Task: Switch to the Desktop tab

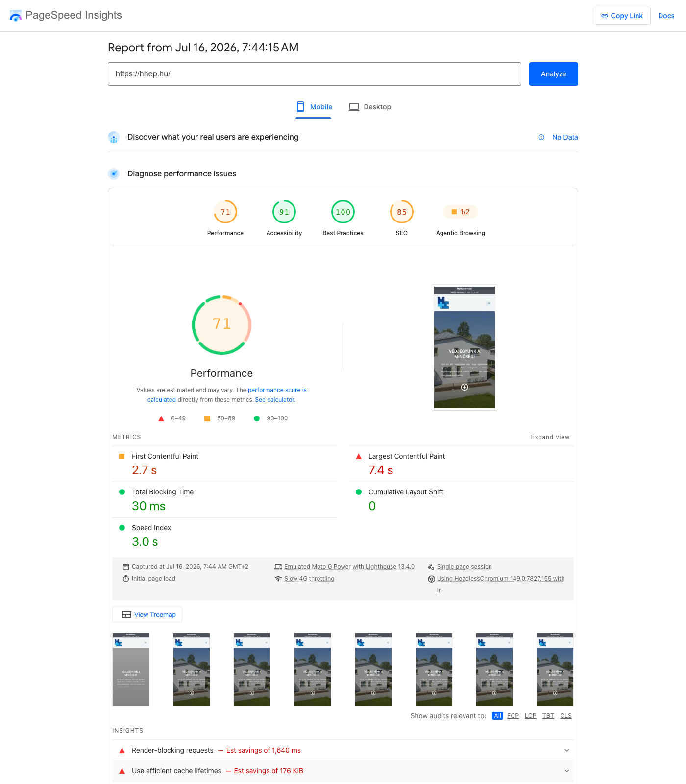Action: (370, 107)
